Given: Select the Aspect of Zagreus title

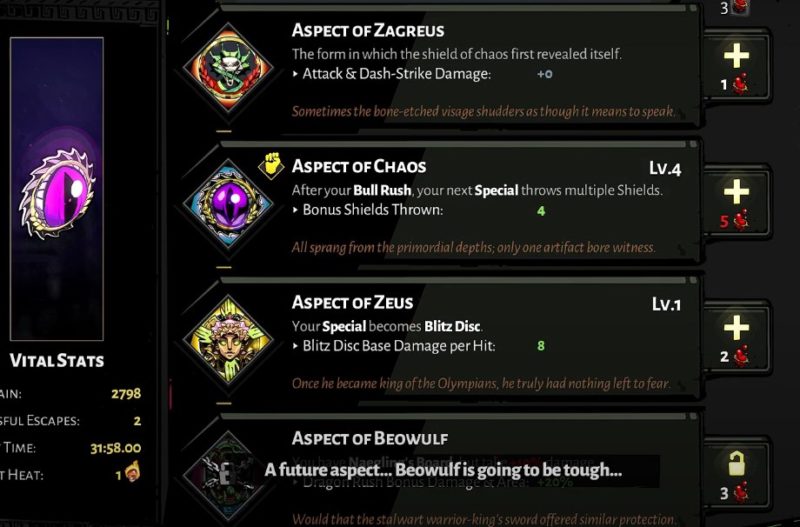Looking at the screenshot, I should 368,31.
